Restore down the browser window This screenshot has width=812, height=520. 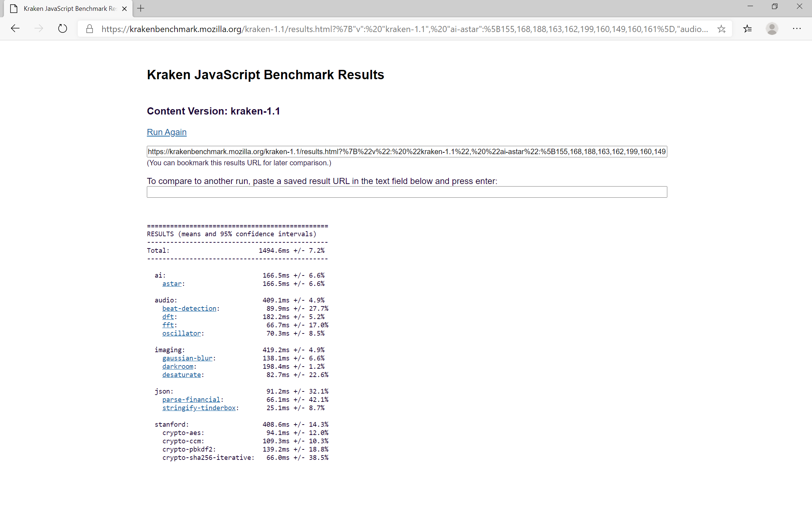pyautogui.click(x=775, y=6)
